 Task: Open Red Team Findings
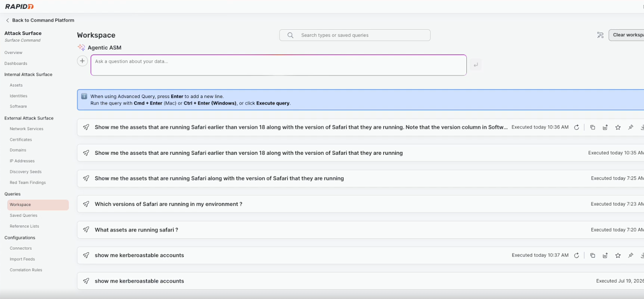tap(28, 182)
